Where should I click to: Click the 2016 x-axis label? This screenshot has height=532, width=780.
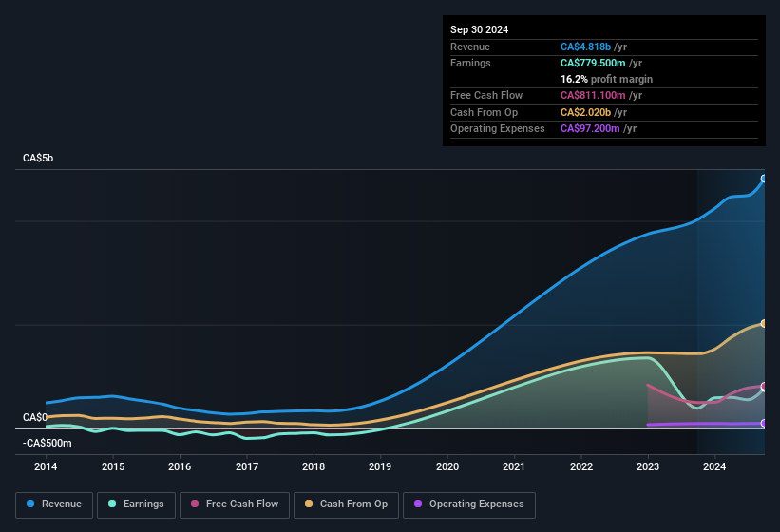(x=180, y=466)
